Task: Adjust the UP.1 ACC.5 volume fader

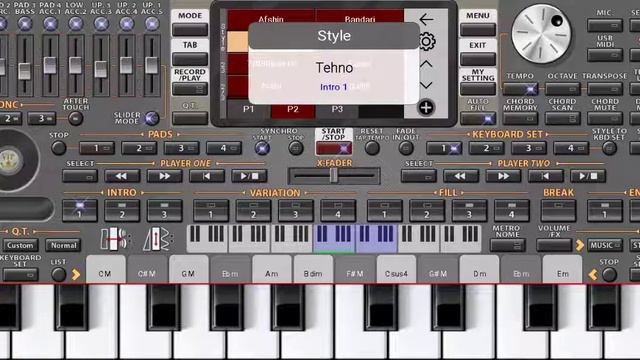Action: tap(152, 65)
